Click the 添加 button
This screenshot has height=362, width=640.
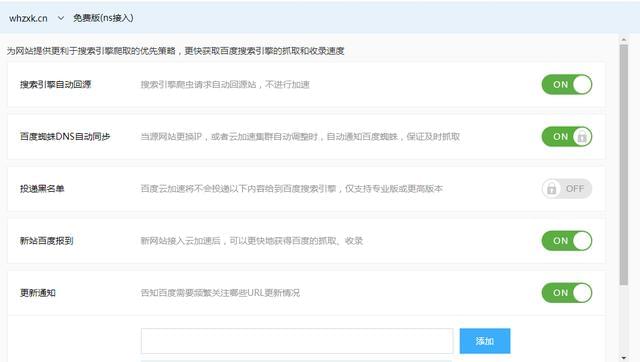tap(485, 341)
